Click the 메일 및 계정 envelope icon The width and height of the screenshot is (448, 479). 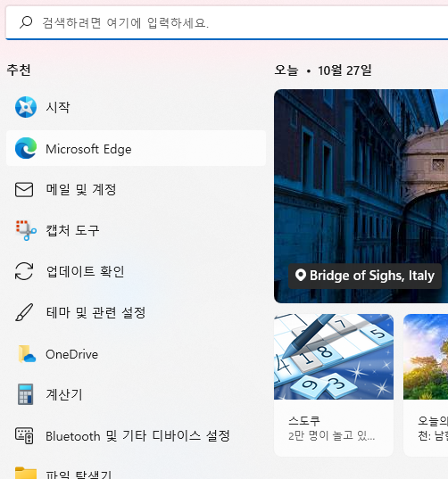24,189
